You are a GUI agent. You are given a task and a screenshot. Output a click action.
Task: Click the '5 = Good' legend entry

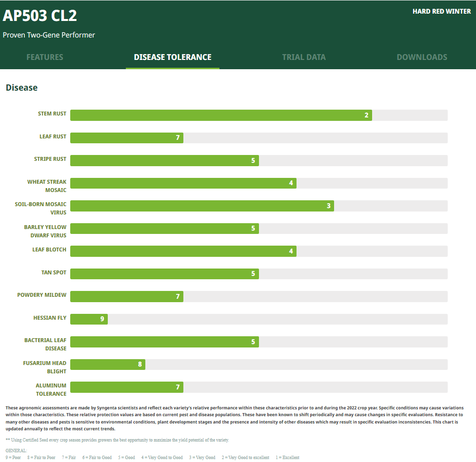127,458
